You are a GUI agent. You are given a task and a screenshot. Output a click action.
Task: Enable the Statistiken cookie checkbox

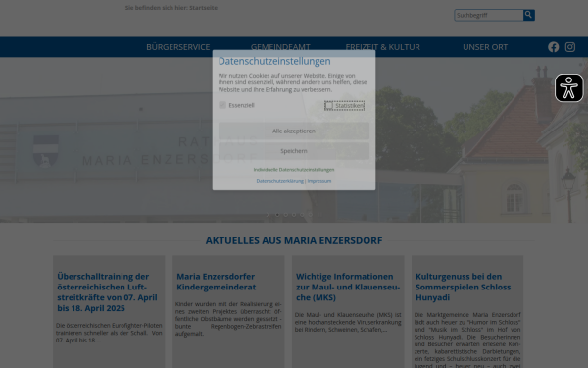(329, 106)
